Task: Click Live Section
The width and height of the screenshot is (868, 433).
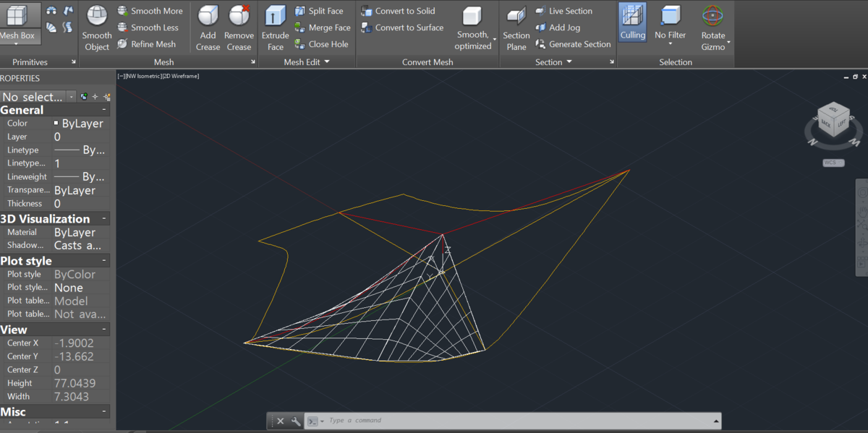Action: coord(563,11)
